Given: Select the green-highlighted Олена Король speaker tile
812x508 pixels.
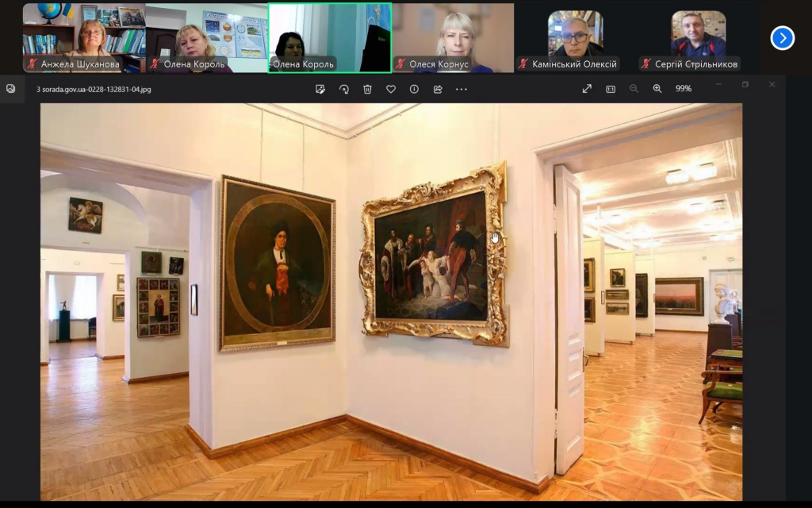Looking at the screenshot, I should (x=329, y=36).
